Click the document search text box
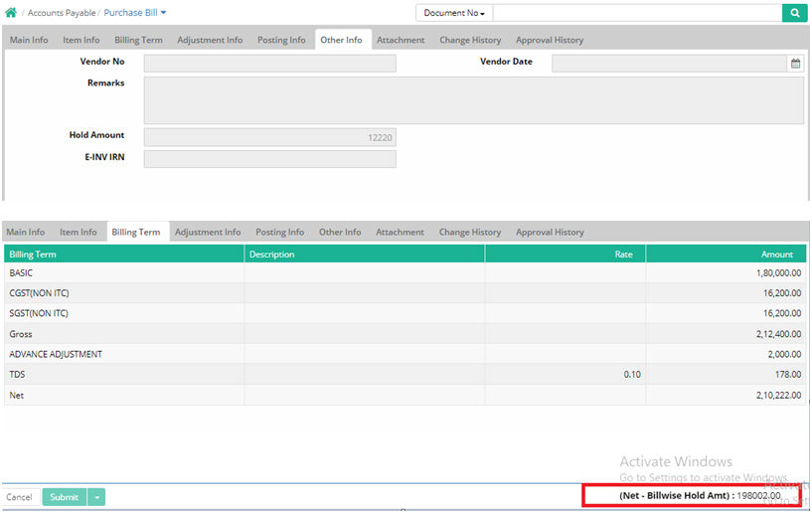 click(x=636, y=13)
